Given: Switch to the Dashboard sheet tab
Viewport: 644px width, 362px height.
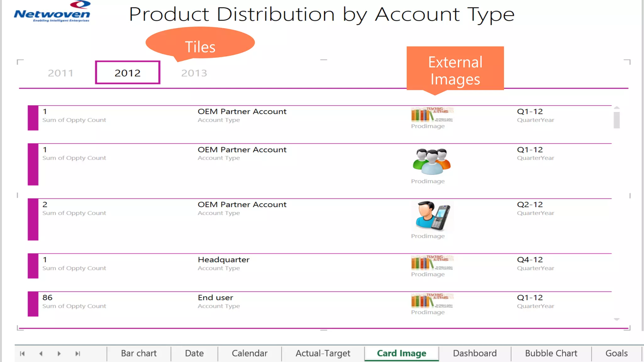Looking at the screenshot, I should (475, 354).
